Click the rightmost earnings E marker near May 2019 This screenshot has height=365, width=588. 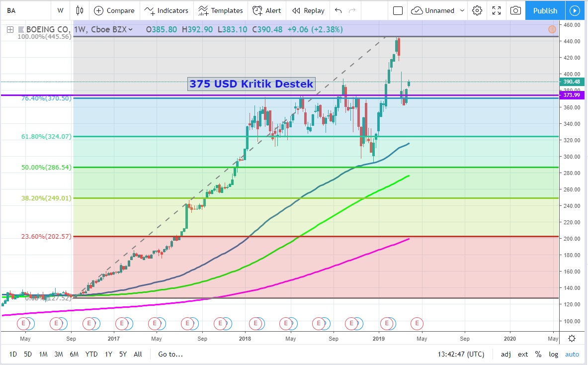(417, 323)
